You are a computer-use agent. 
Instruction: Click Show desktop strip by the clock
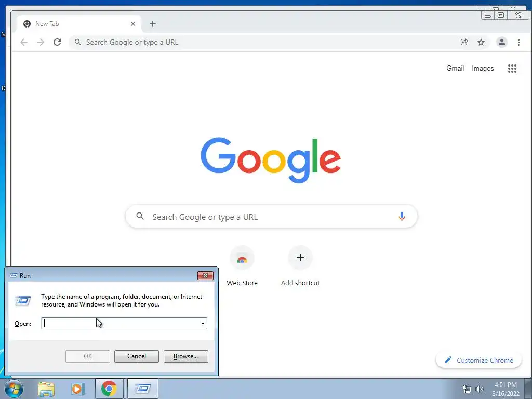coord(528,389)
